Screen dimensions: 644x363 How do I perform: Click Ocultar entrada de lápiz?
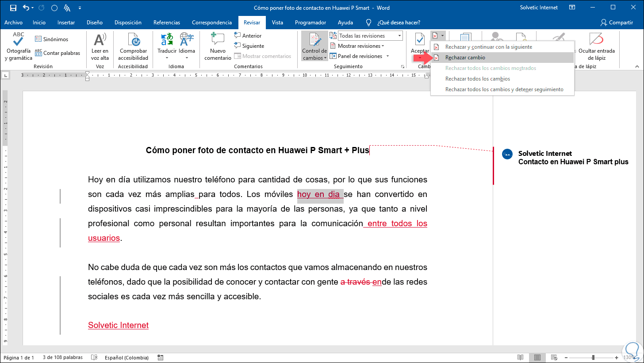[597, 46]
